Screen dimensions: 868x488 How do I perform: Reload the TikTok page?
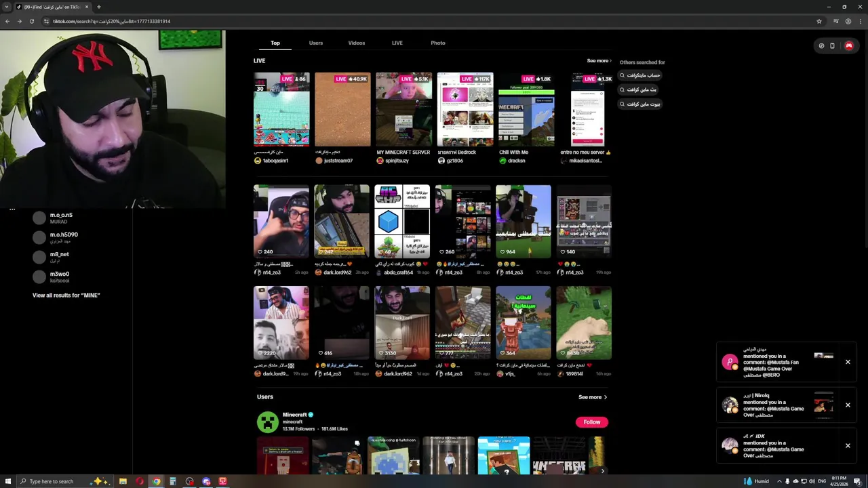[31, 21]
